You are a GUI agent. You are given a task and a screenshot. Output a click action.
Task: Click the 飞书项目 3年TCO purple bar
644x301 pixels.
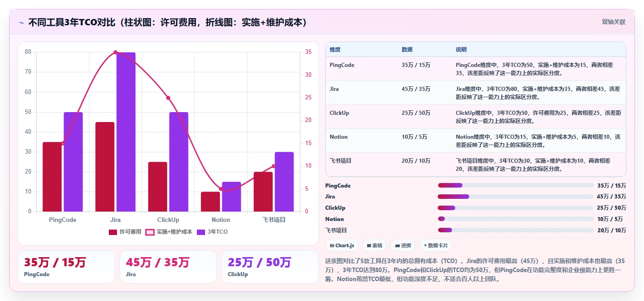tap(284, 182)
